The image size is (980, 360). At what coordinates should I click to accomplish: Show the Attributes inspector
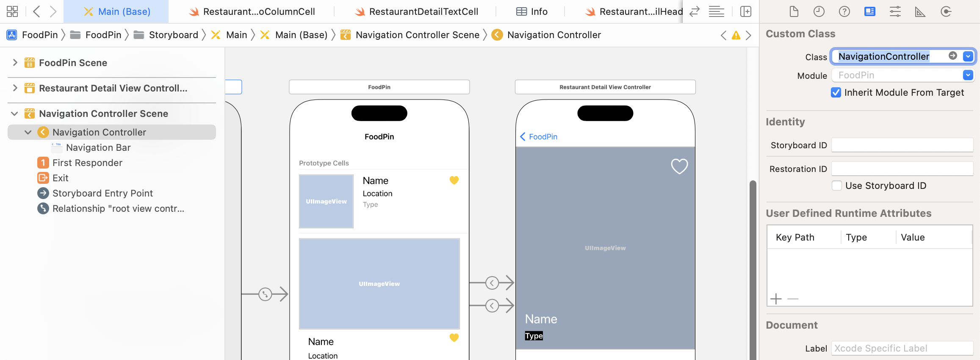tap(895, 11)
